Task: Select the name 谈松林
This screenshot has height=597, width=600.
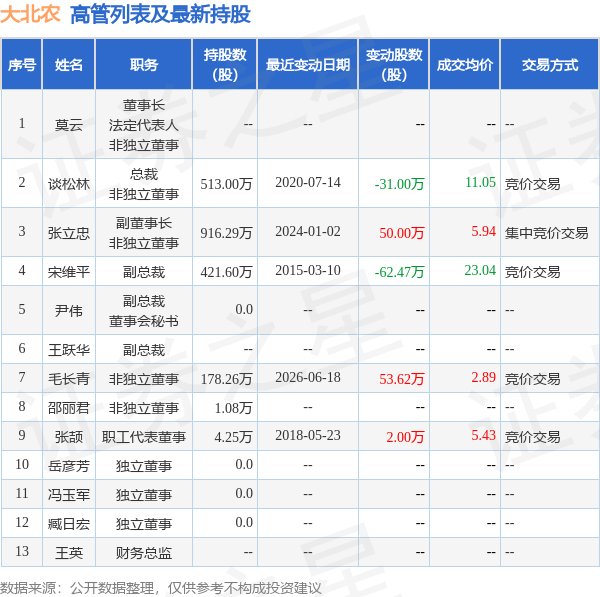Action: click(69, 184)
